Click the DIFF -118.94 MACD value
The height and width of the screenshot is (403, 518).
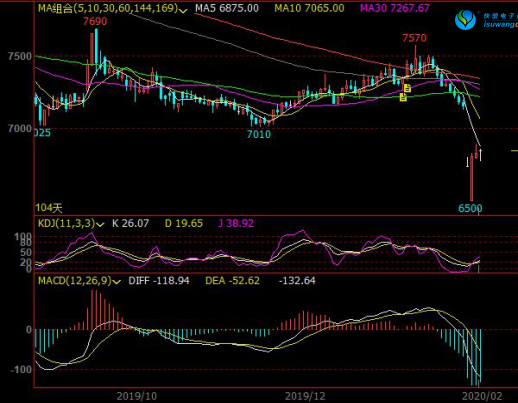point(159,281)
